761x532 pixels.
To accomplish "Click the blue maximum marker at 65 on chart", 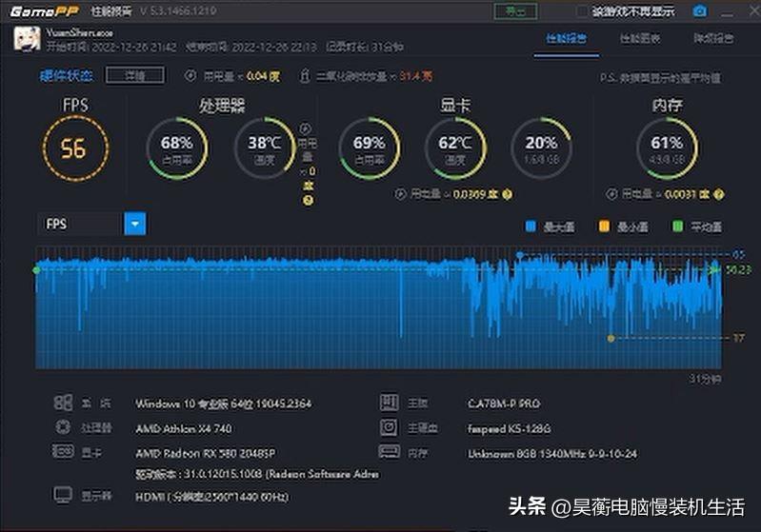I will [x=519, y=255].
